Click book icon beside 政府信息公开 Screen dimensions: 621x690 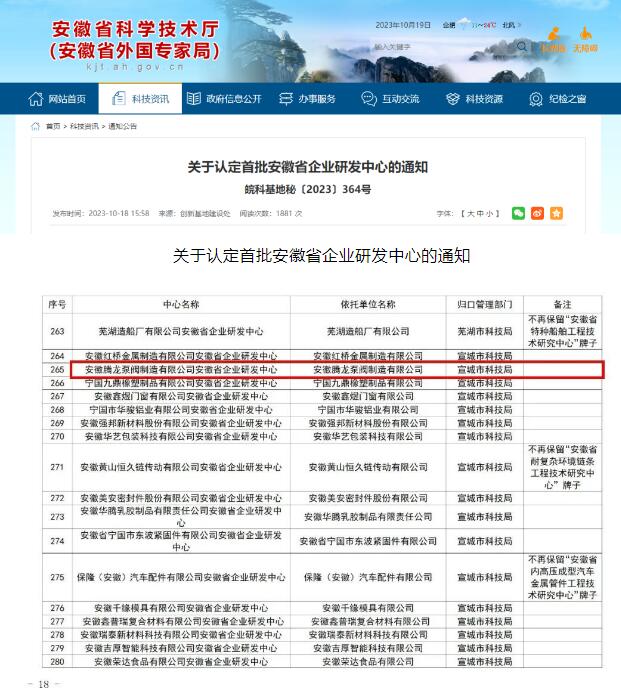point(193,99)
